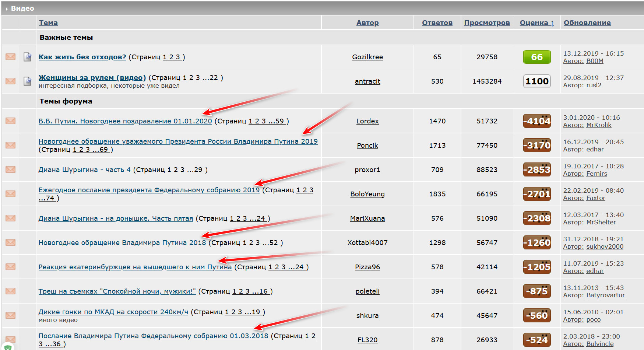
Task: Click envelope icon in BoloYeung topic row
Action: (x=10, y=194)
